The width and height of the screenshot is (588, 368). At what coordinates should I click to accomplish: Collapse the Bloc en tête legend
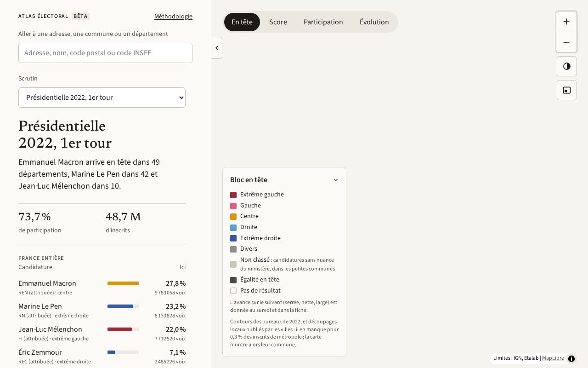[335, 180]
